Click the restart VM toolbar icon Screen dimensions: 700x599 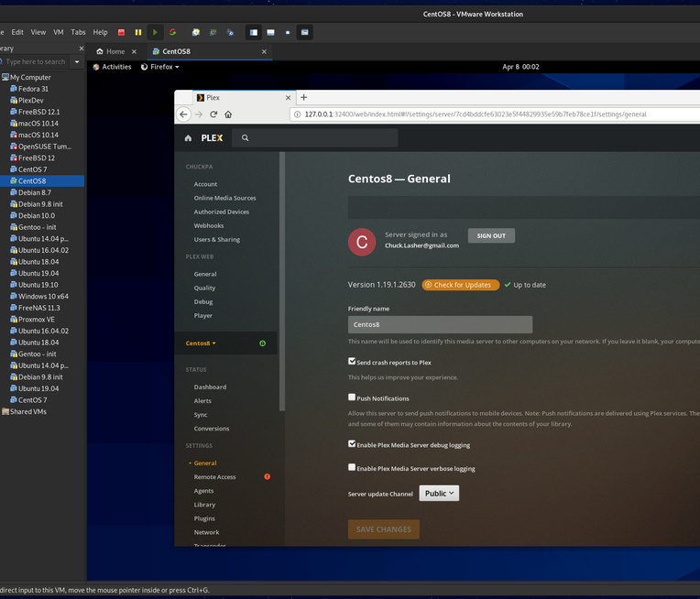[172, 32]
